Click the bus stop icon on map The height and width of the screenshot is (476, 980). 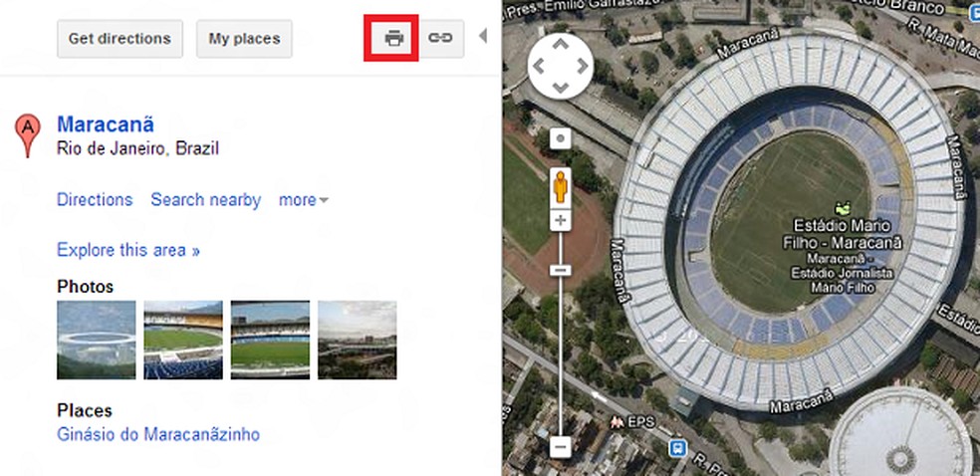point(677,447)
